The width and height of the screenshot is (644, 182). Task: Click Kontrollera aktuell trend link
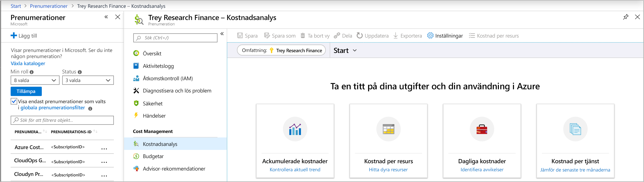[295, 170]
